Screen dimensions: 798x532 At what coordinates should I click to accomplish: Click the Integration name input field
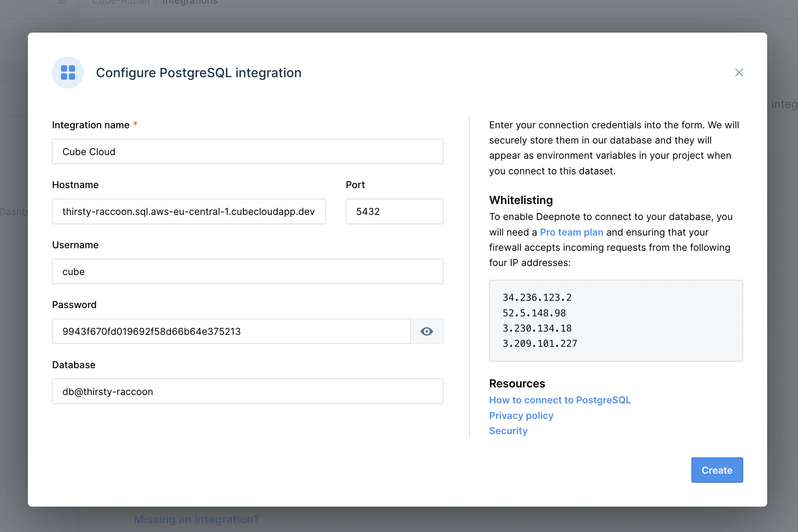[247, 151]
